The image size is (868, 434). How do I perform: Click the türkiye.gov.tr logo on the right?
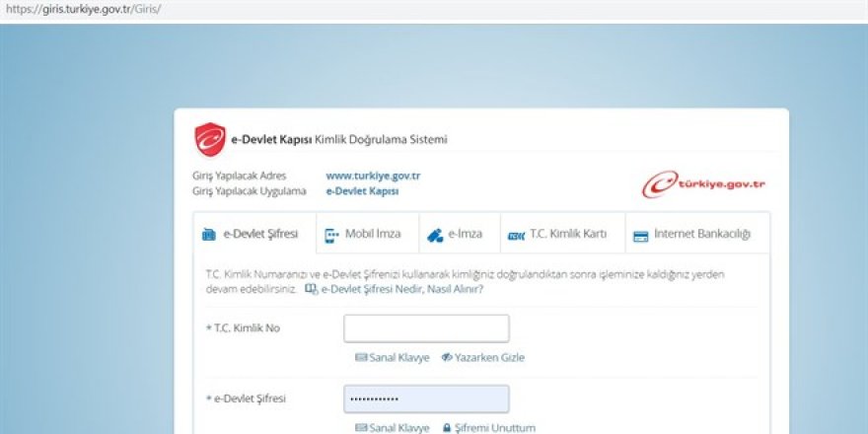(703, 183)
